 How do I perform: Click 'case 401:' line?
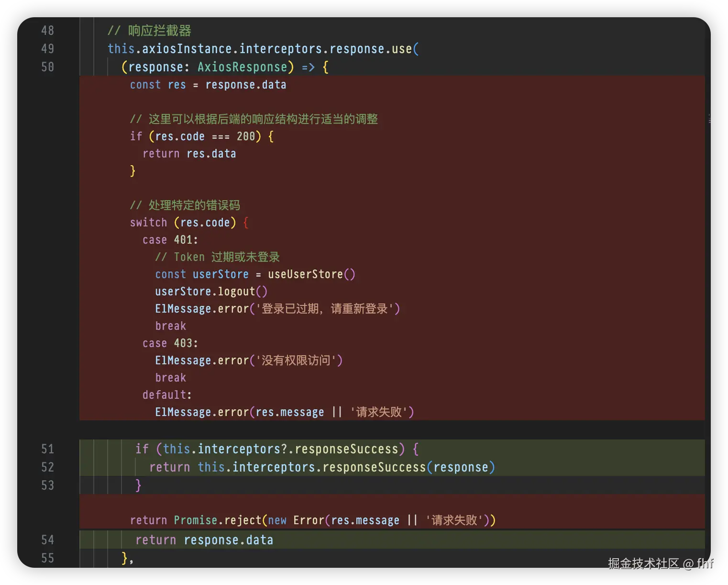170,240
